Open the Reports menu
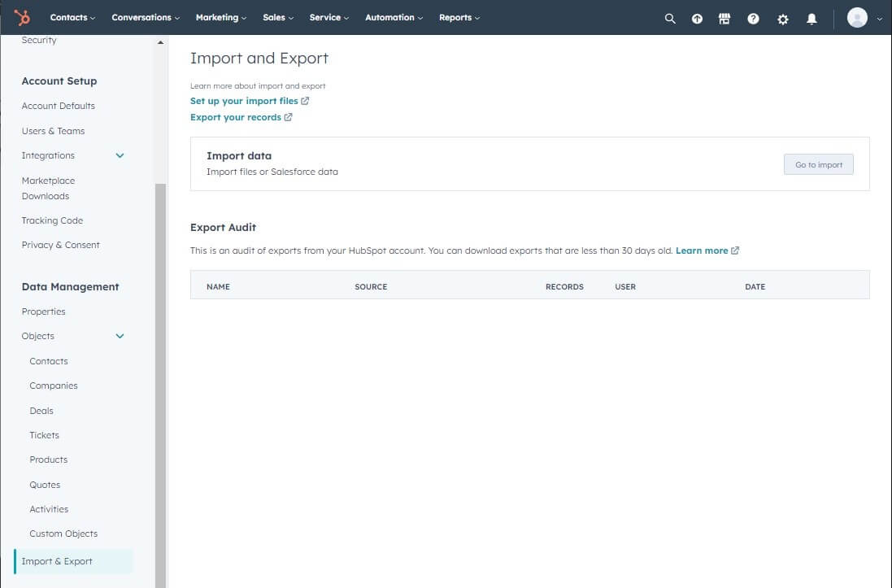Screen dimensions: 892x588 pos(459,18)
